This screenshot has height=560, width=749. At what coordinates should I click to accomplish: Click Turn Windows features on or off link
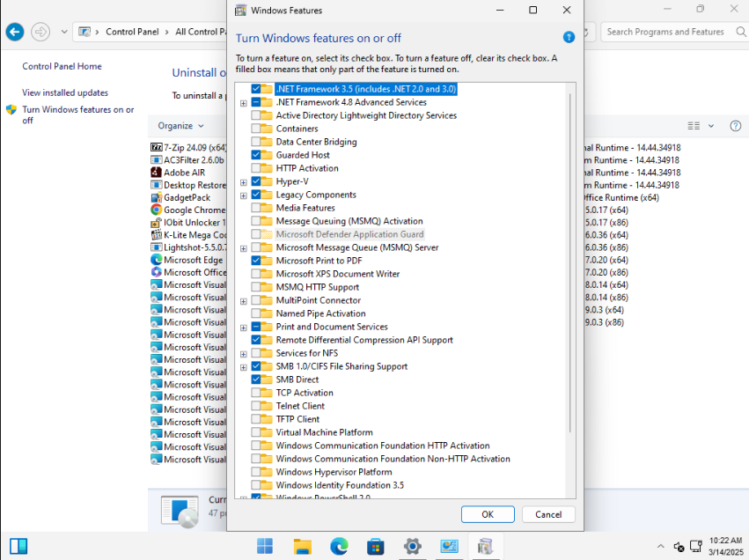tap(77, 114)
